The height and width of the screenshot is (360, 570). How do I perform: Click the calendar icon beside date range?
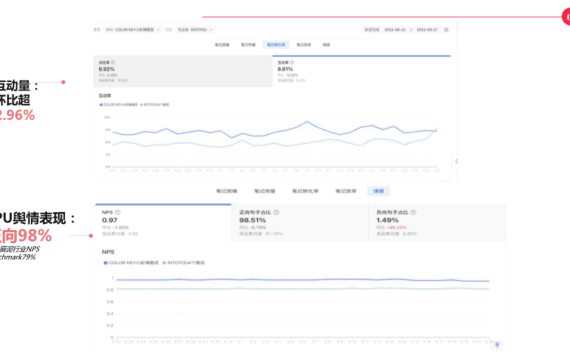point(446,29)
